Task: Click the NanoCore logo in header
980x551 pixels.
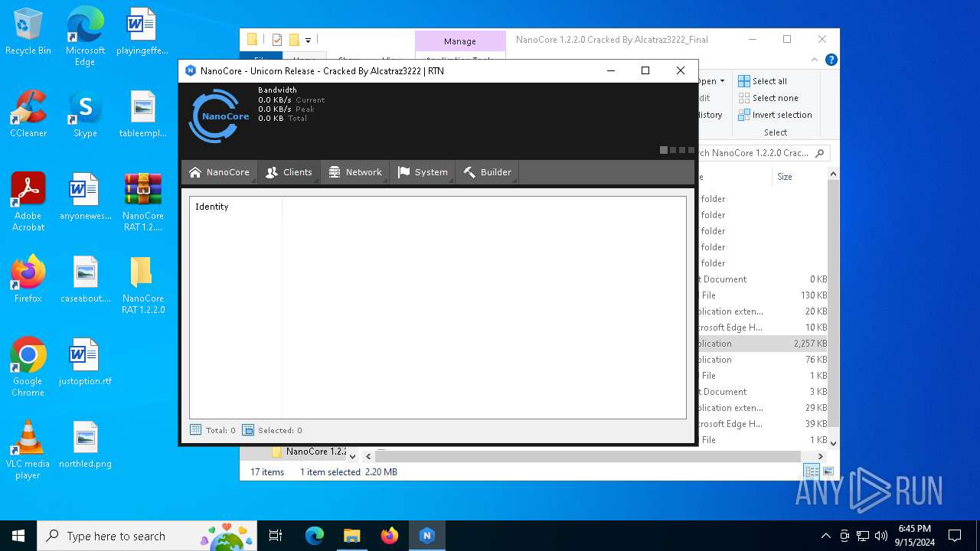Action: 219,116
